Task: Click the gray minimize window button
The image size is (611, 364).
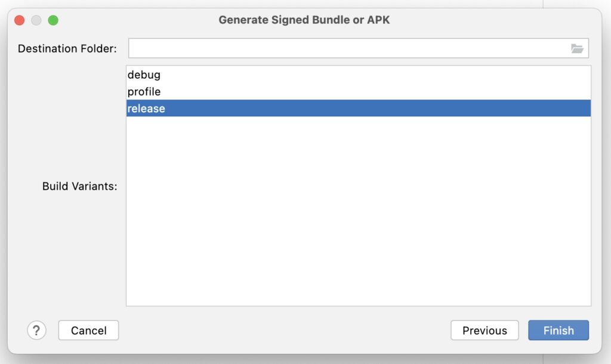Action: point(36,20)
